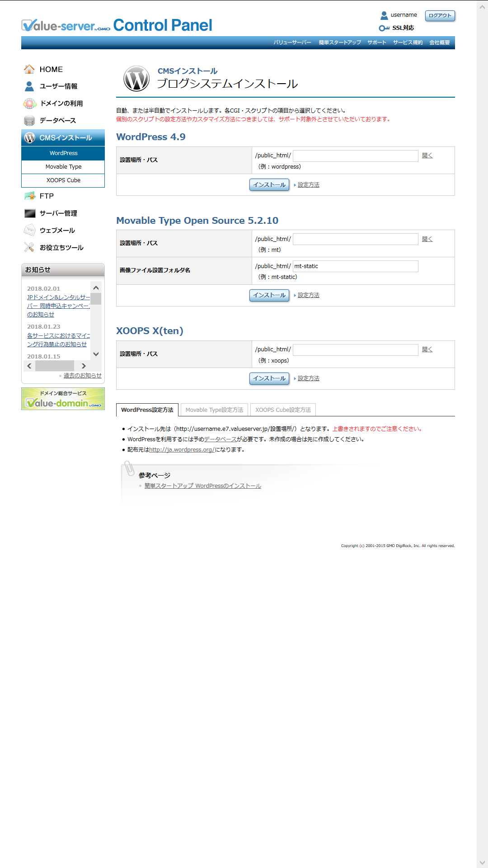Viewport: 488px width, 868px height.
Task: Switch to the Movable Type設定方法 tab
Action: 214,410
